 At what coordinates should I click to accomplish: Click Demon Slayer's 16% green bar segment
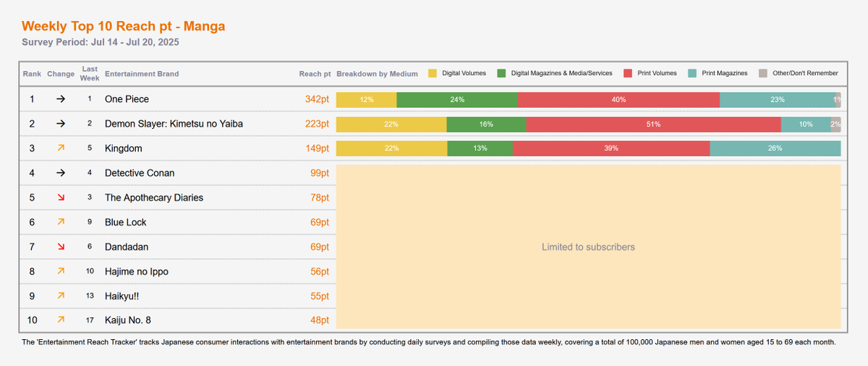[486, 124]
